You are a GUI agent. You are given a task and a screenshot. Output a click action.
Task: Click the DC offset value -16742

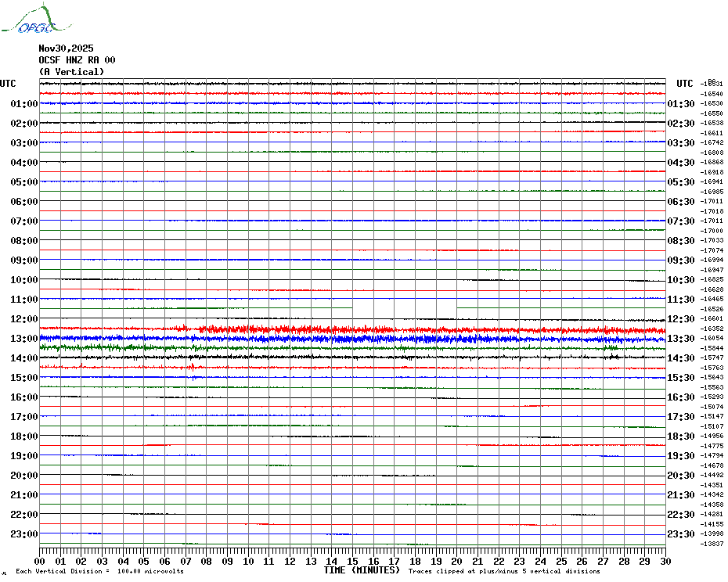tap(712, 142)
